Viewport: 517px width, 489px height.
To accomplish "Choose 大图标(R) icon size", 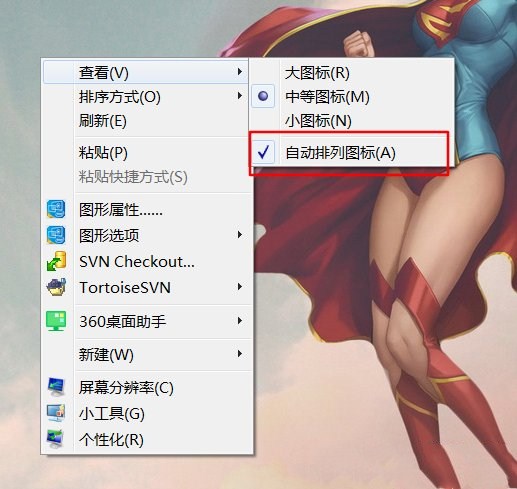I will point(317,73).
